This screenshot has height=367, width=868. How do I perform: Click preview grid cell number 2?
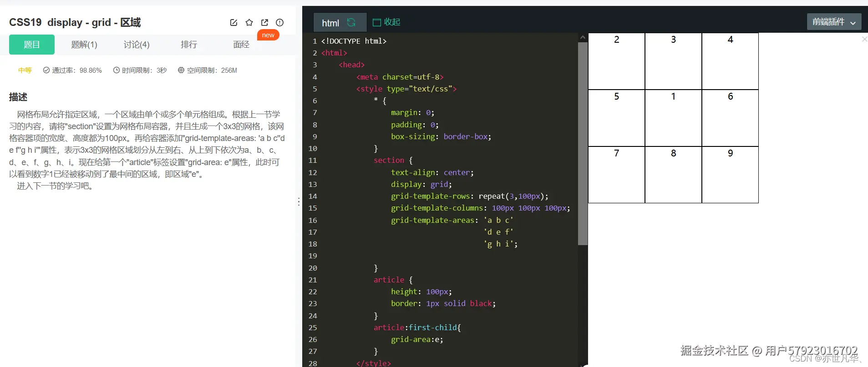click(617, 61)
